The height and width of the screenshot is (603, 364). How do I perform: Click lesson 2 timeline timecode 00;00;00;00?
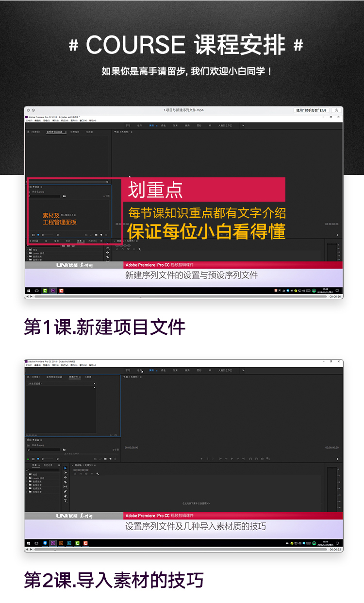point(81,470)
